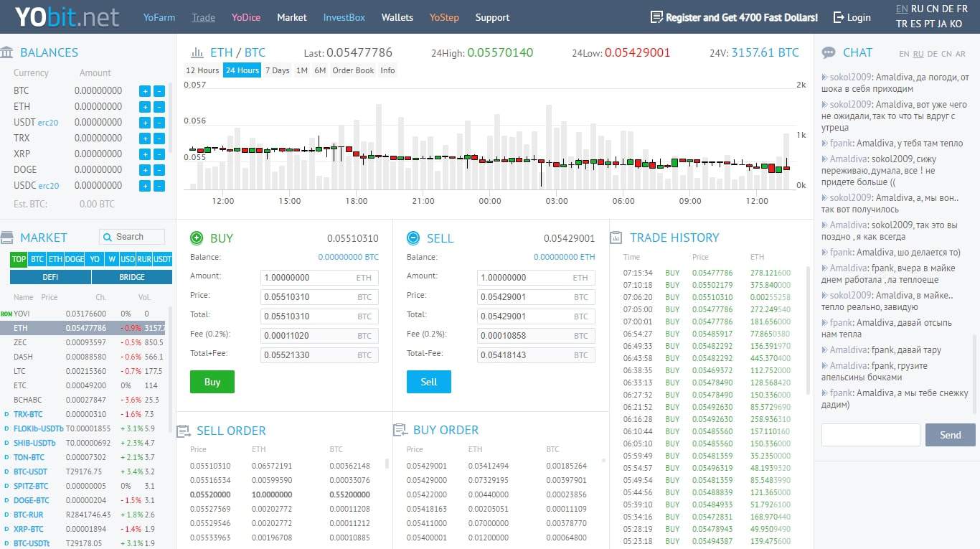
Task: Click the bar chart icon beside ETH/BTC
Action: [x=198, y=52]
